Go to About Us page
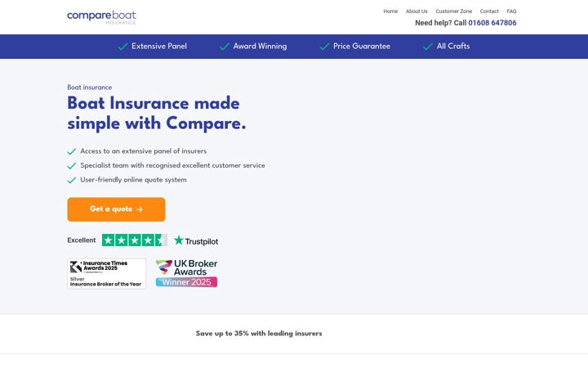 416,11
